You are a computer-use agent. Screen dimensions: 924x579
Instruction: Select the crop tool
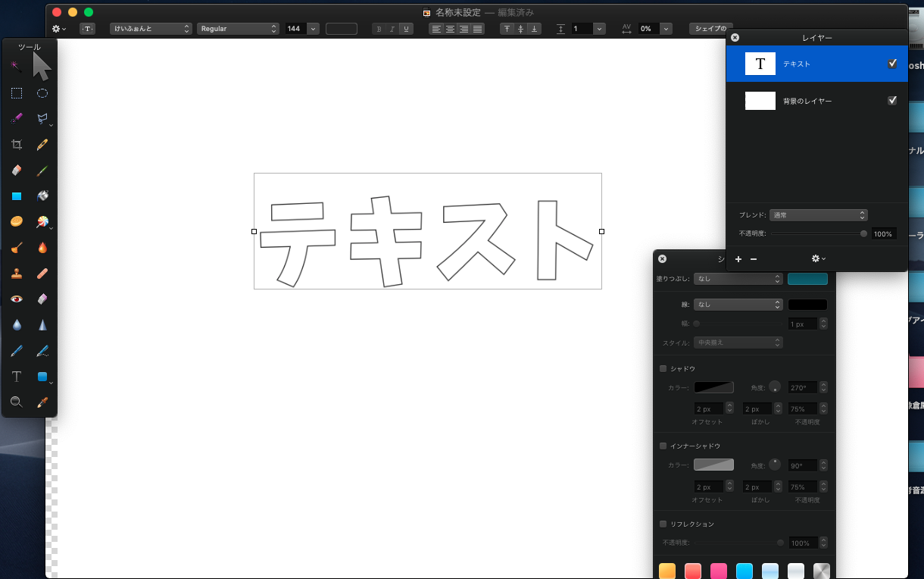17,145
